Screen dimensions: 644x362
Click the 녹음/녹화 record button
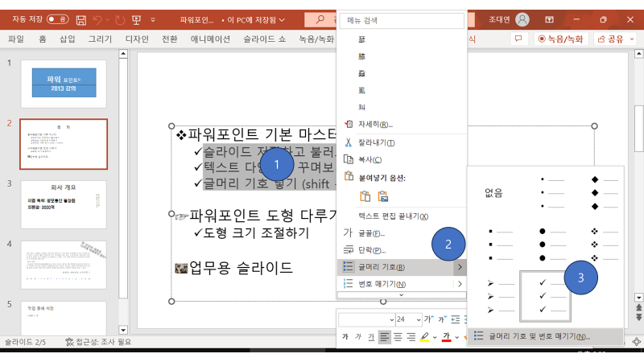pos(560,39)
